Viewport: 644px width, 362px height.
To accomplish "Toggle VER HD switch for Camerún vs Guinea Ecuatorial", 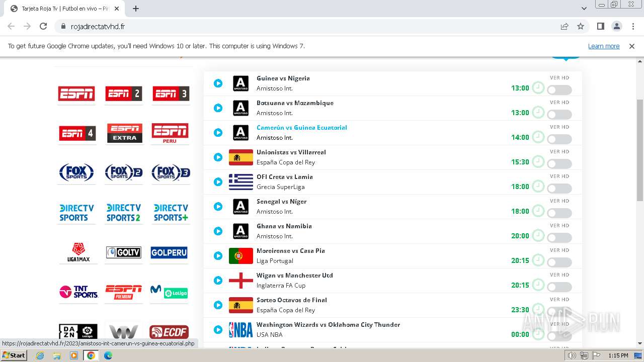I will tap(559, 139).
